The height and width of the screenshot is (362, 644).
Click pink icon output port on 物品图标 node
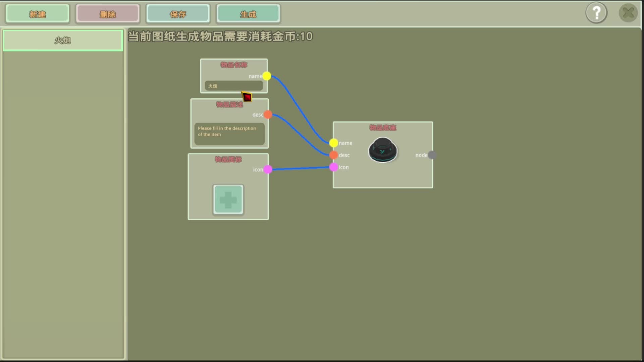coord(268,169)
